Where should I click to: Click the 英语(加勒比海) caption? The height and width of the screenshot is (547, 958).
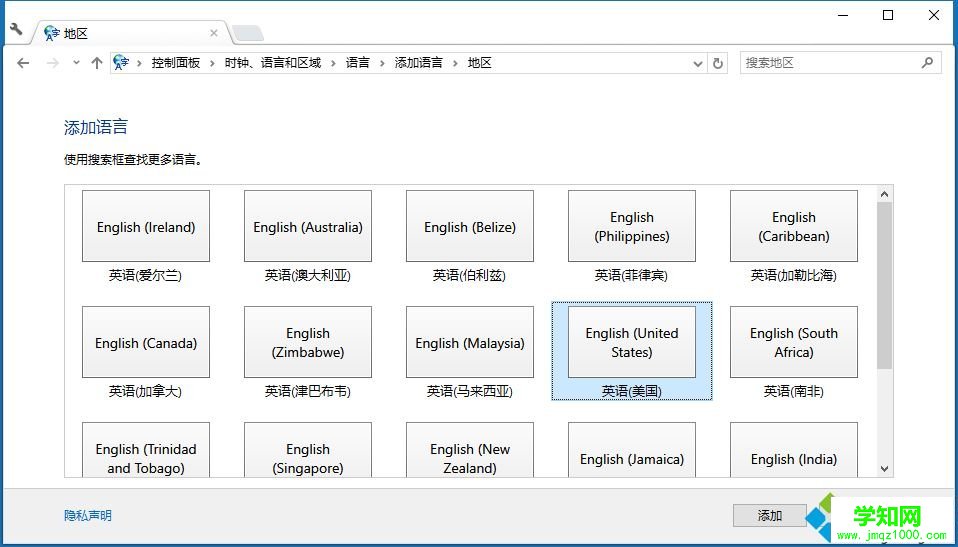point(794,276)
